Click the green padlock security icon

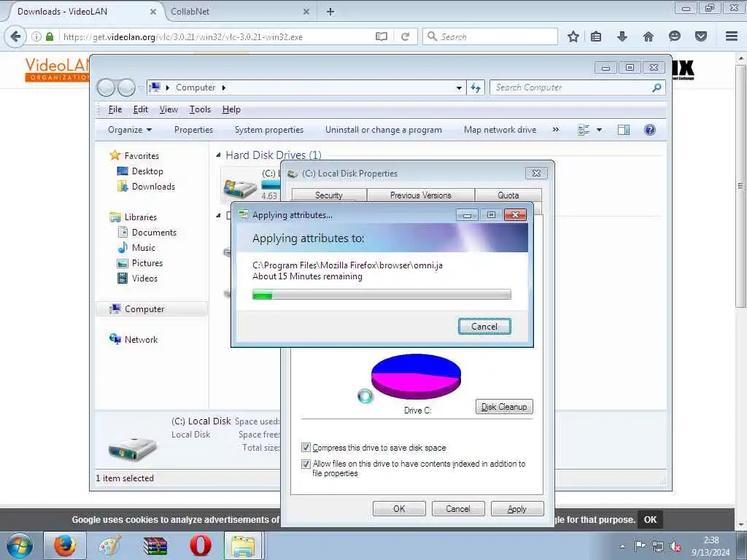(50, 36)
